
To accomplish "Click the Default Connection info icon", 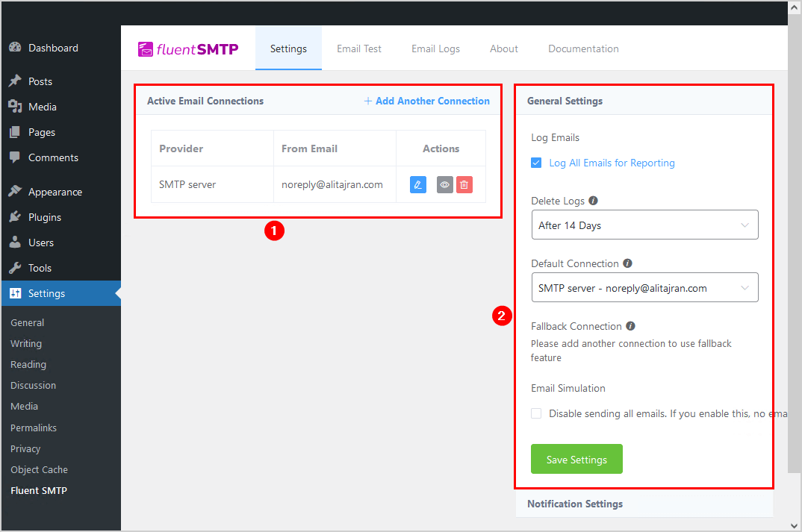I will coord(627,263).
